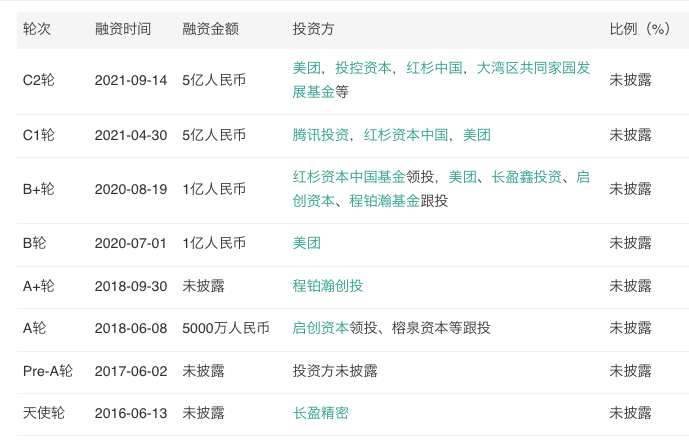
Task: Select the date 2018-09-30
Action: (x=131, y=286)
